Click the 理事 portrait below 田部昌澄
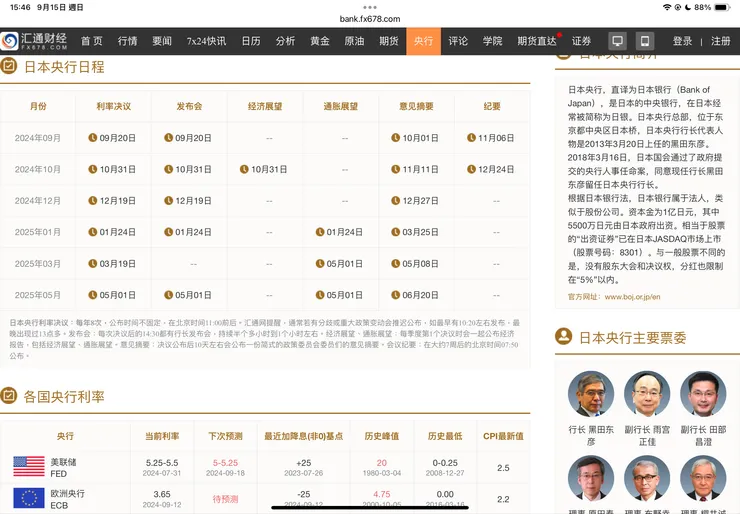 click(703, 478)
